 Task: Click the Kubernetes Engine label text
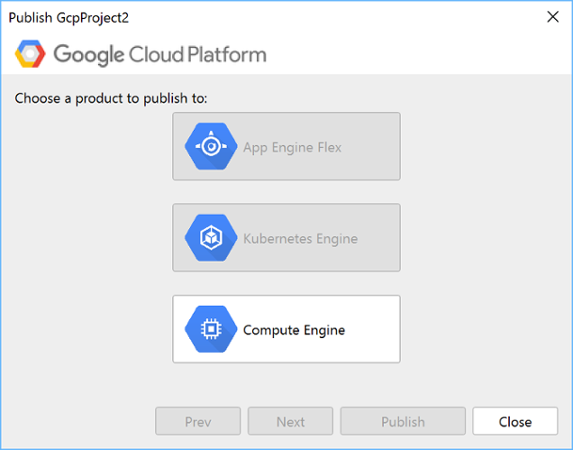tap(300, 239)
